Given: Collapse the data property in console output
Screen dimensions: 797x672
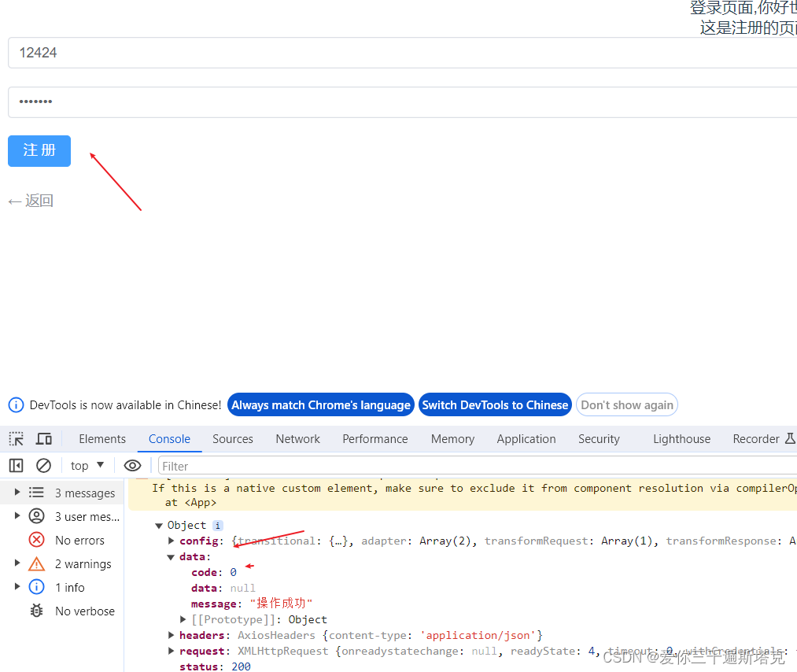Looking at the screenshot, I should pyautogui.click(x=171, y=556).
